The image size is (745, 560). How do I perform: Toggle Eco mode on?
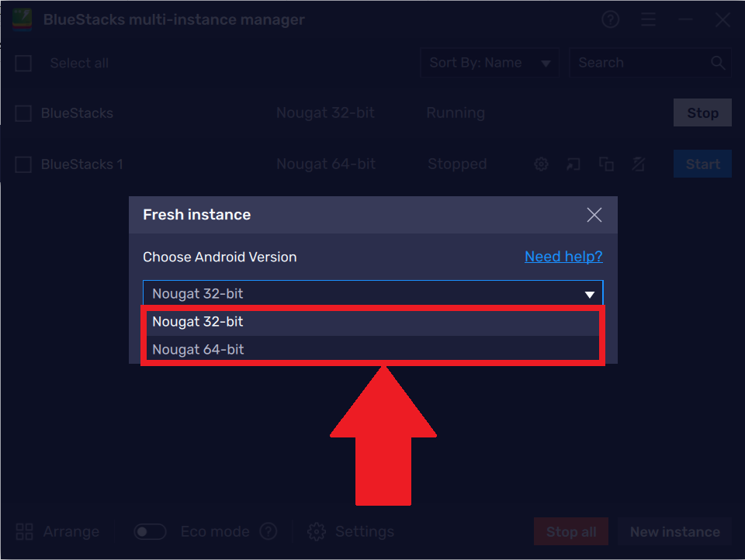pyautogui.click(x=150, y=531)
